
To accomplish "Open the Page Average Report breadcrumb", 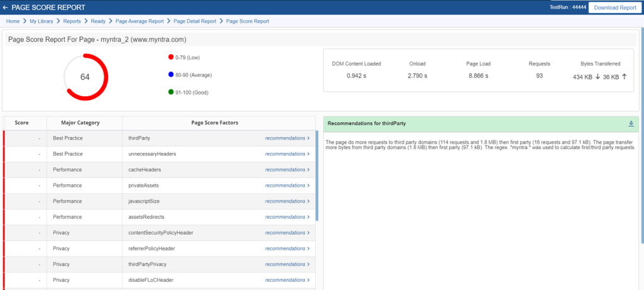I will pos(140,21).
